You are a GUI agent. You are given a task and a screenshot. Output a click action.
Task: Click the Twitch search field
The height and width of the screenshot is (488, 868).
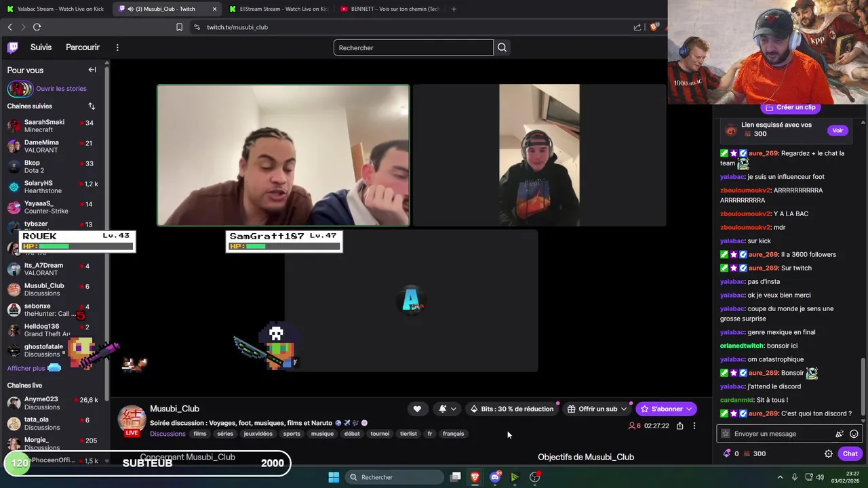(414, 47)
